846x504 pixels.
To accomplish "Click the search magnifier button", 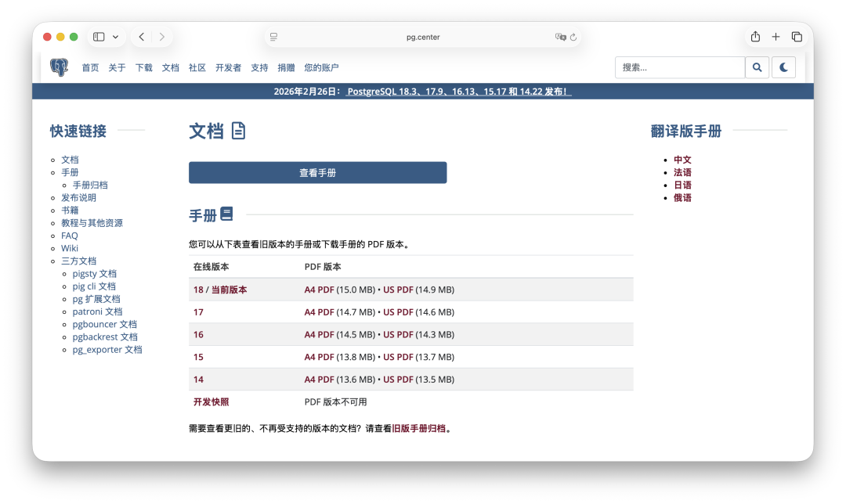I will [x=757, y=67].
